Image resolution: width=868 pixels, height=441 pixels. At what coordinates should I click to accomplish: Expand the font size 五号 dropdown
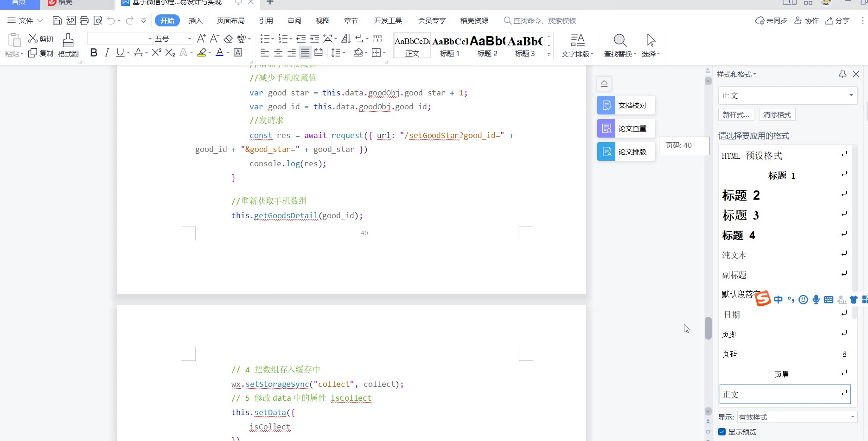tap(190, 38)
